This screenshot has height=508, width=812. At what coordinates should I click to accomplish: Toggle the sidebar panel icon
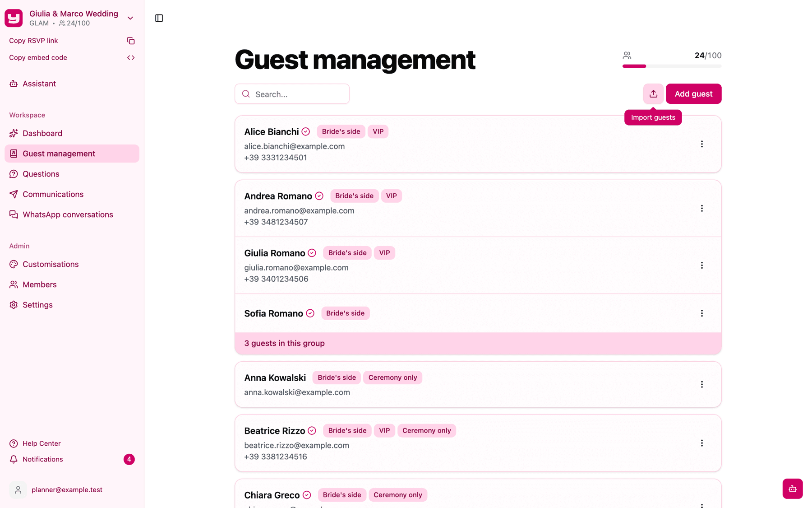[159, 18]
